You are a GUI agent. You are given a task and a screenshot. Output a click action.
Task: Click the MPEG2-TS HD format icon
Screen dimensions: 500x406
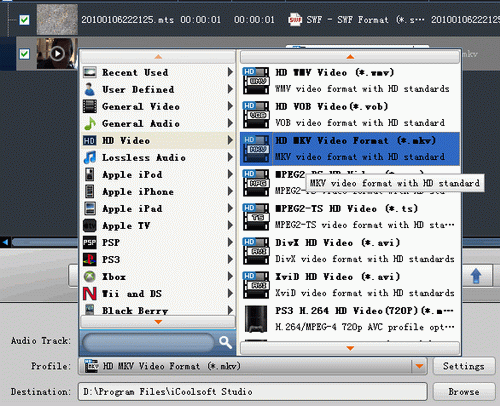click(256, 217)
